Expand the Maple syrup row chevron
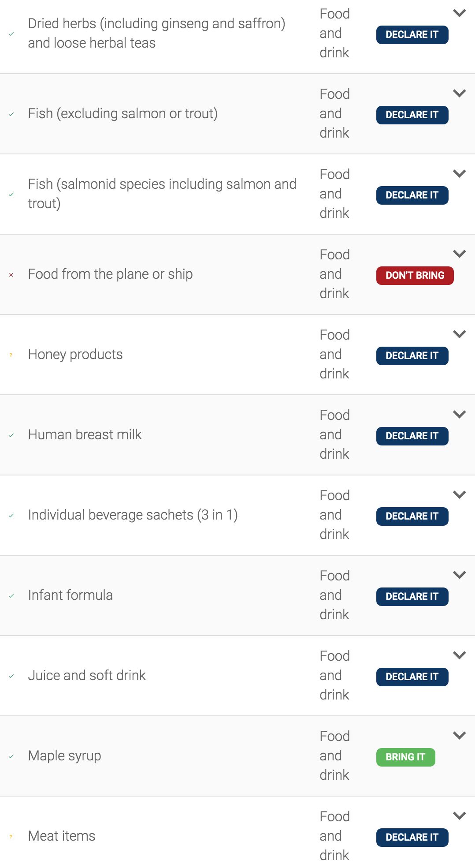 tap(460, 736)
